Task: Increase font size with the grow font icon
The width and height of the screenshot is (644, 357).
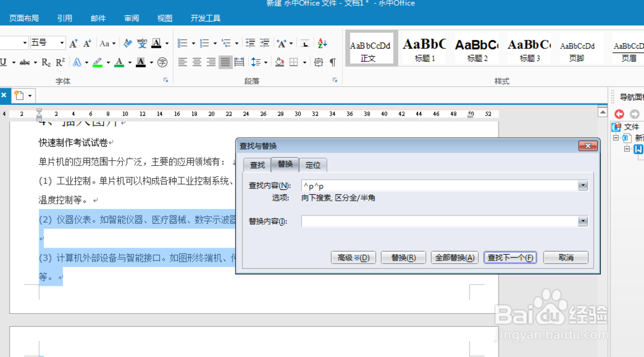Action: (x=73, y=43)
